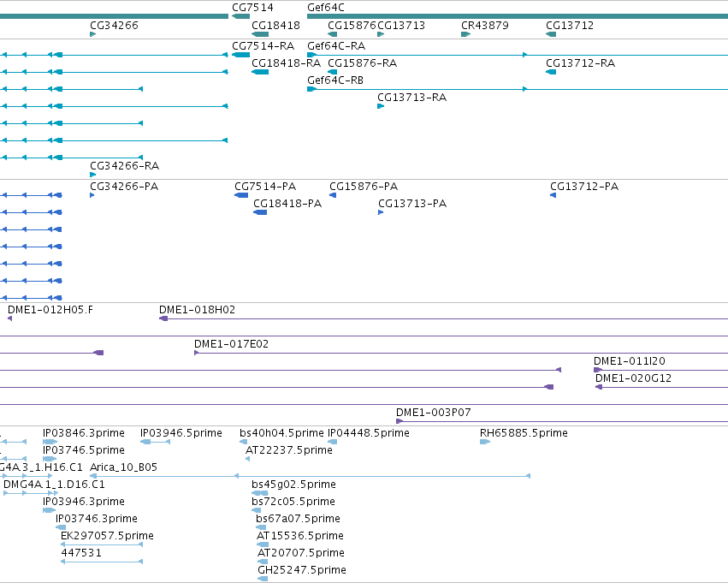728x583 pixels.
Task: Click the CG18418 gene arrow glyph
Action: [x=260, y=34]
